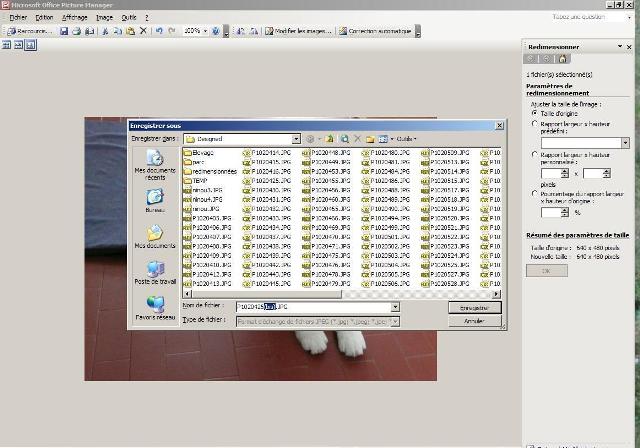Click the Annuler button
640x448 pixels.
pos(474,321)
